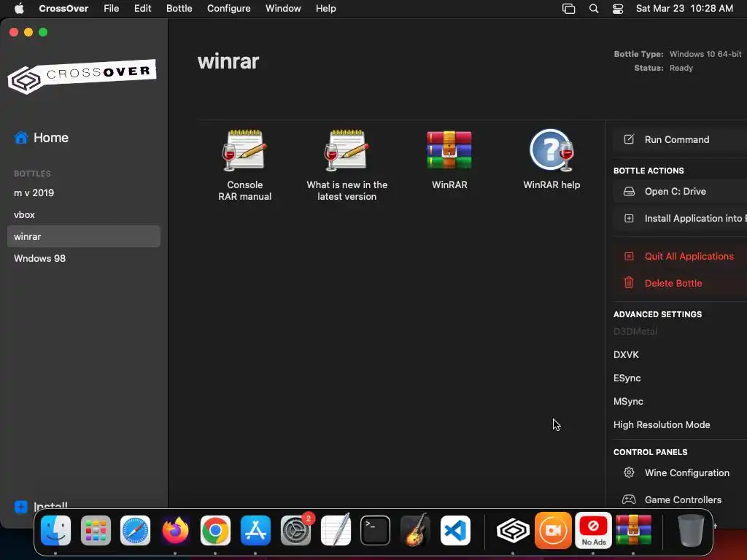Open the Console RAR manual icon
The width and height of the screenshot is (747, 560).
244,150
